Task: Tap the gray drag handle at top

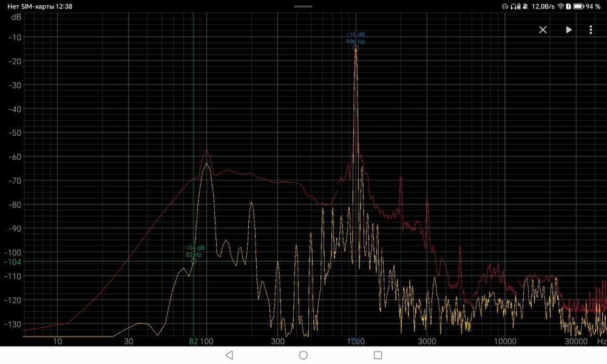Action: tap(303, 6)
